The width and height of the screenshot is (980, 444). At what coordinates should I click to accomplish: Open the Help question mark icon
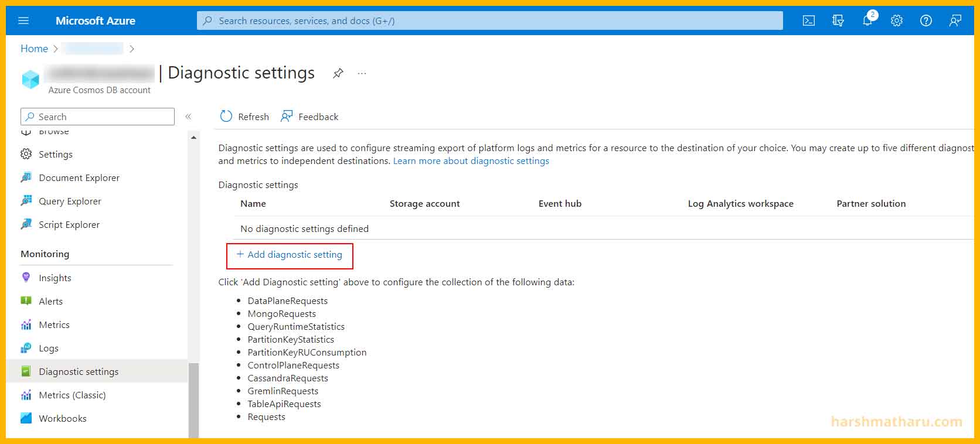point(926,21)
